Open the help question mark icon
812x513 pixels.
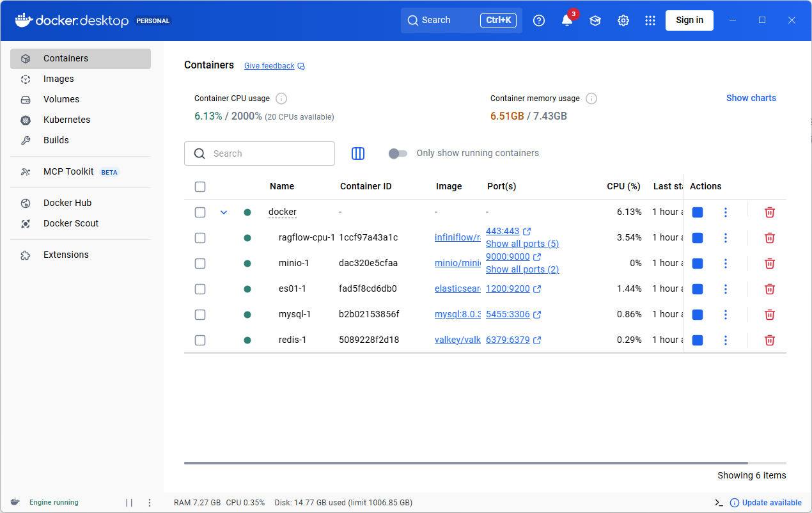click(539, 20)
